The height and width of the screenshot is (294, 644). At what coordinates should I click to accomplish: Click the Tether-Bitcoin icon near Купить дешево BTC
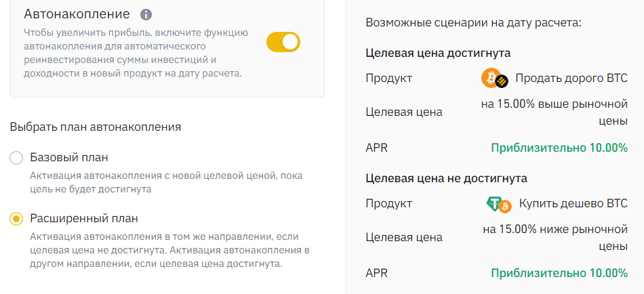pos(498,204)
